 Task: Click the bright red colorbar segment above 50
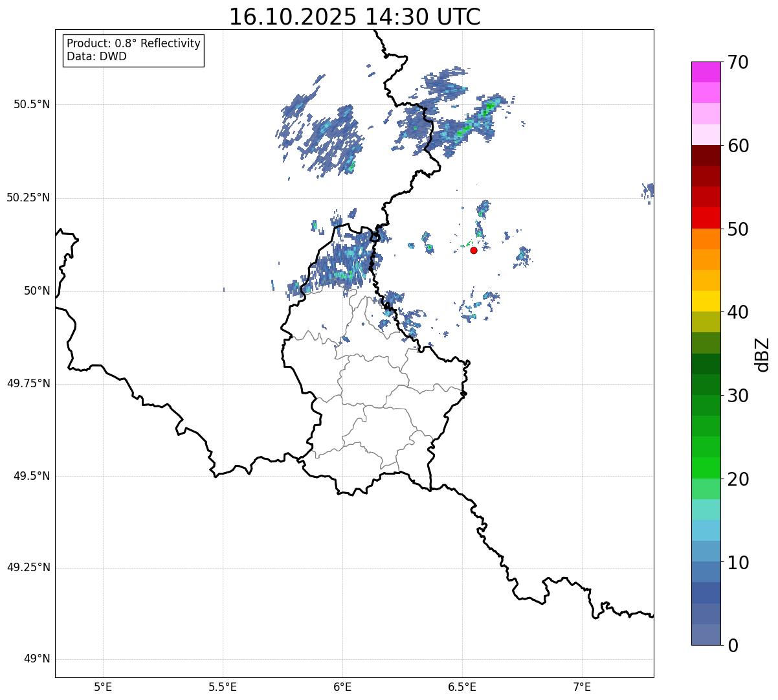click(706, 218)
